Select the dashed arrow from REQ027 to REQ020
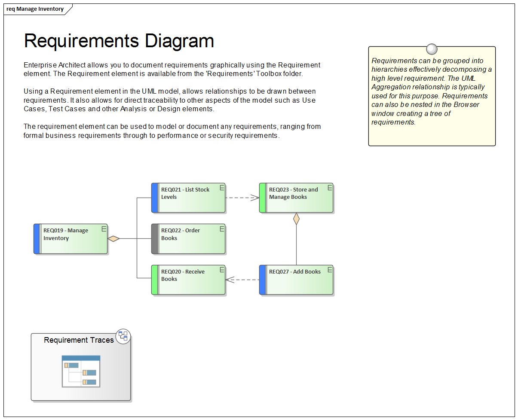The image size is (518, 420). pos(243,280)
